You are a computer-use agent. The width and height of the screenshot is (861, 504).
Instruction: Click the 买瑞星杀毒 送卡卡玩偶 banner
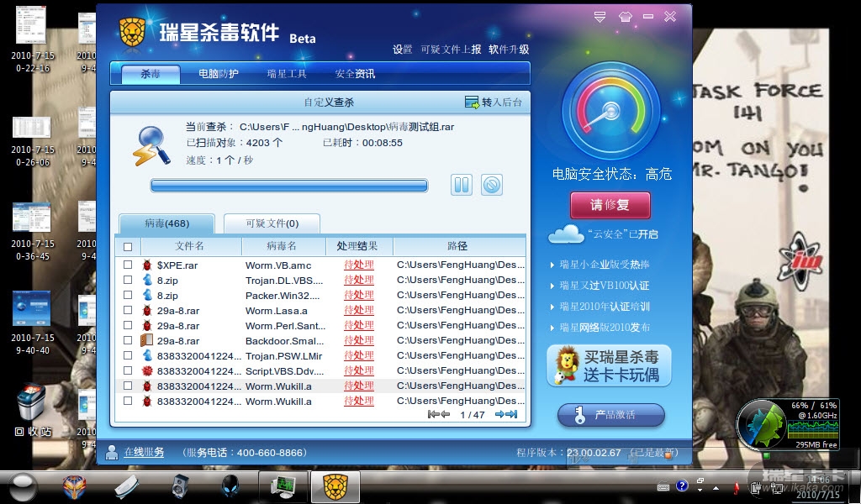(x=610, y=365)
